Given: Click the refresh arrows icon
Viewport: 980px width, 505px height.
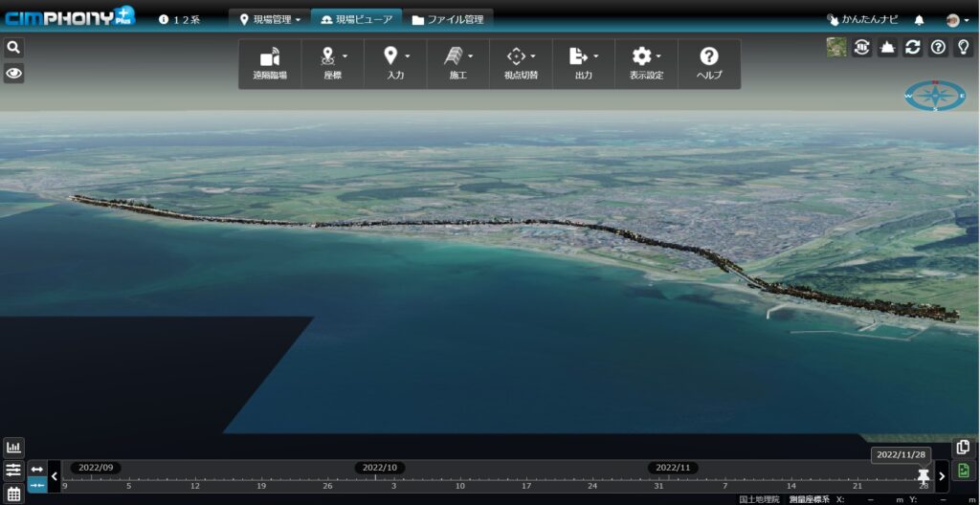Looking at the screenshot, I should [913, 48].
